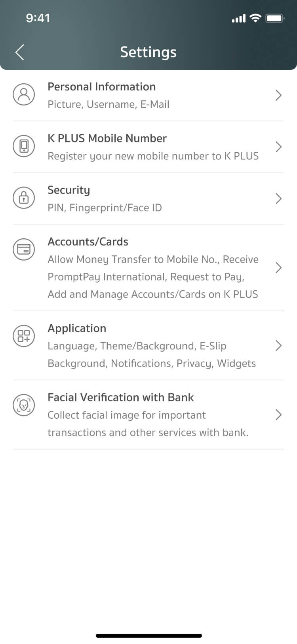This screenshot has width=297, height=644.
Task: Tap the back arrow in header
Action: coord(20,52)
